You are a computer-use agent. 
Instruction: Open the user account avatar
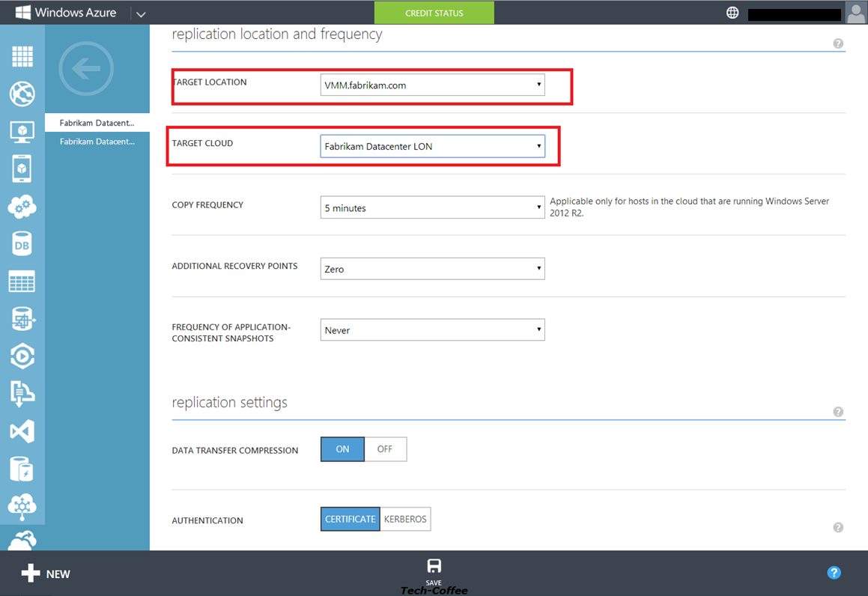coord(855,12)
